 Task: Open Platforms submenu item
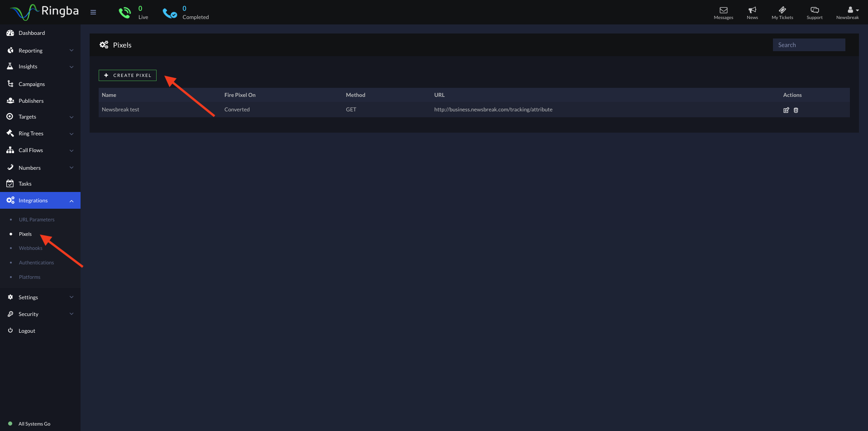29,277
